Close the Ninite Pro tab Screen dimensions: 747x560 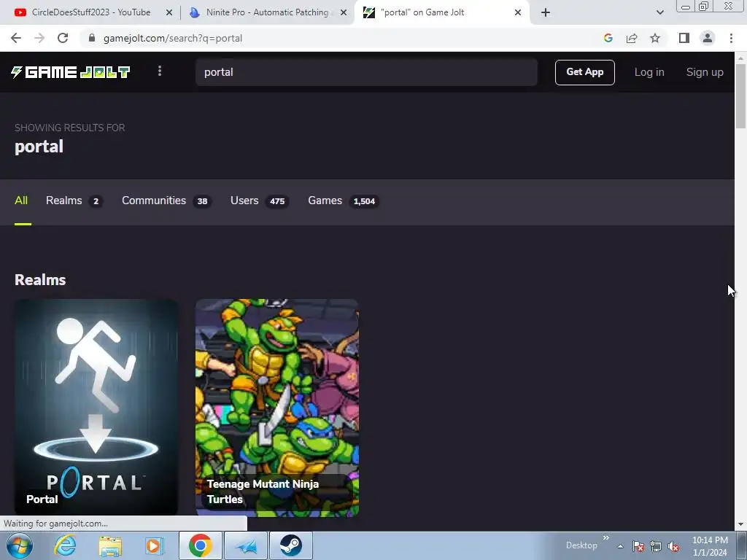pyautogui.click(x=344, y=12)
